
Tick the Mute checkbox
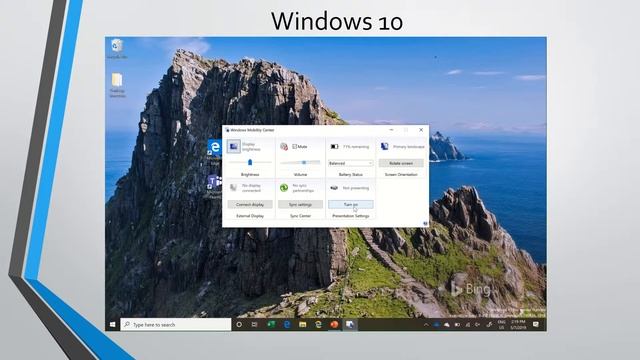pyautogui.click(x=295, y=146)
